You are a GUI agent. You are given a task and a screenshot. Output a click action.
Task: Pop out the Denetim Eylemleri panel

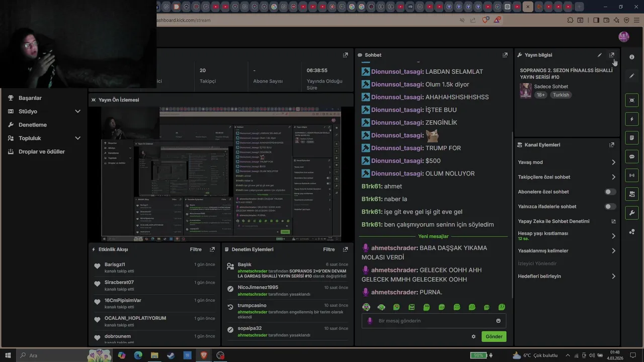click(345, 249)
